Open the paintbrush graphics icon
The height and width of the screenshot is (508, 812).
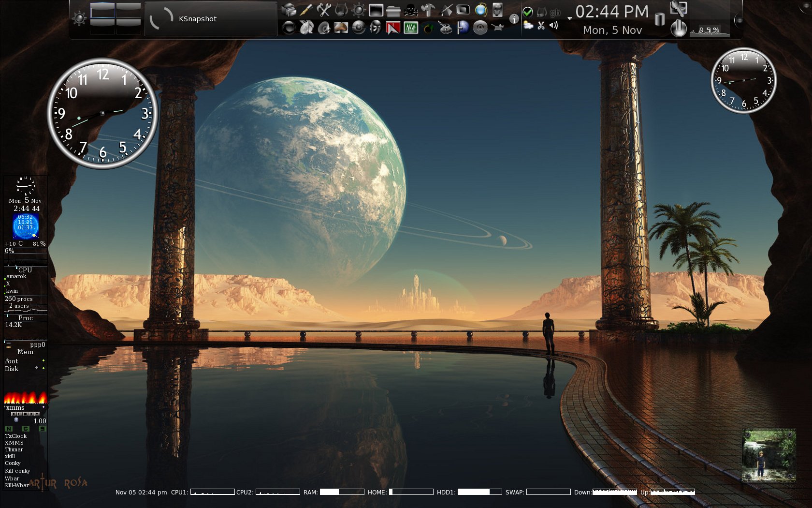point(446,10)
